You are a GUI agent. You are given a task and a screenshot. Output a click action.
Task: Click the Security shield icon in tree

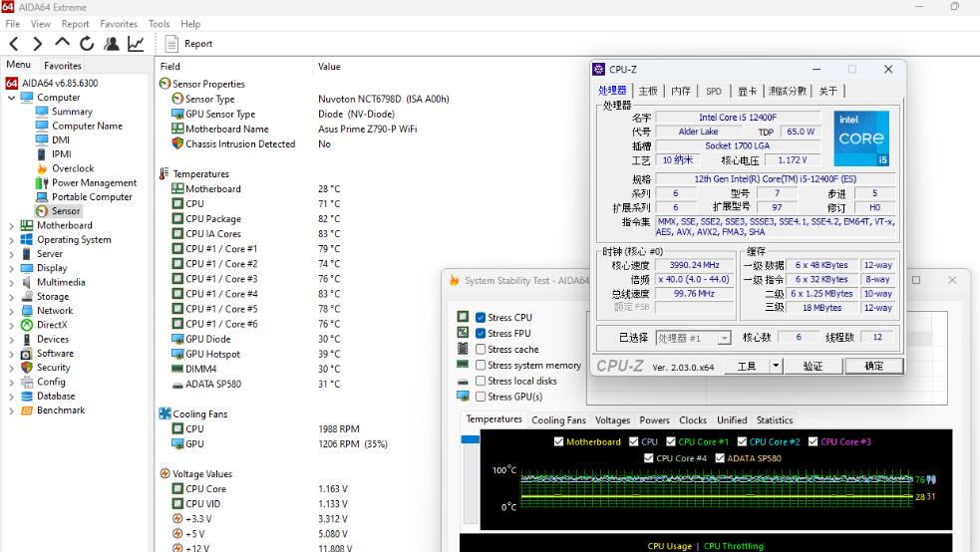pos(27,368)
